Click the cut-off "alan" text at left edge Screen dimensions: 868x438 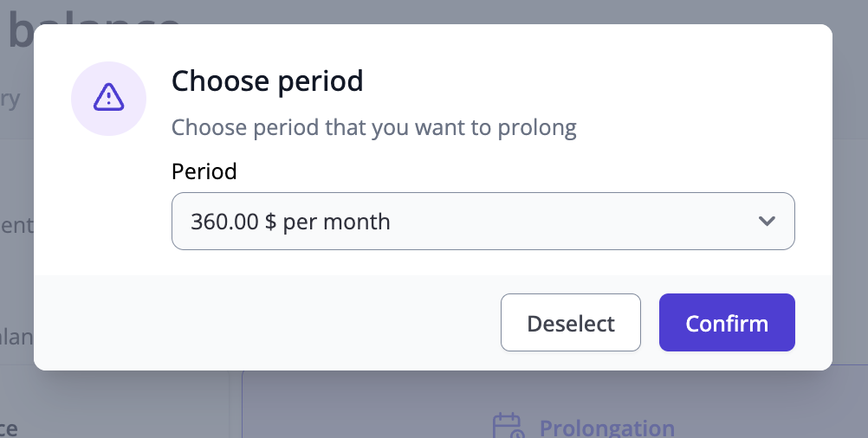(x=16, y=337)
